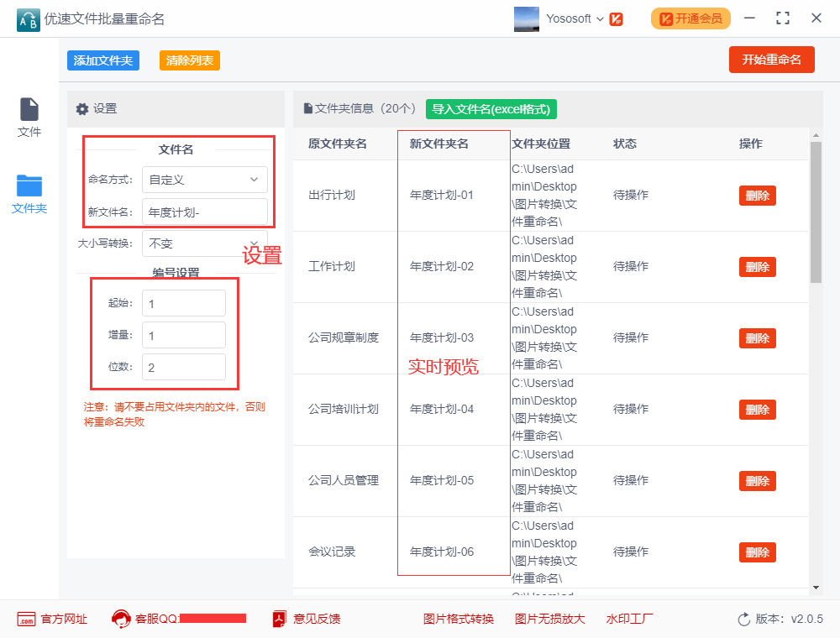Click 清除列表 button

pyautogui.click(x=190, y=60)
